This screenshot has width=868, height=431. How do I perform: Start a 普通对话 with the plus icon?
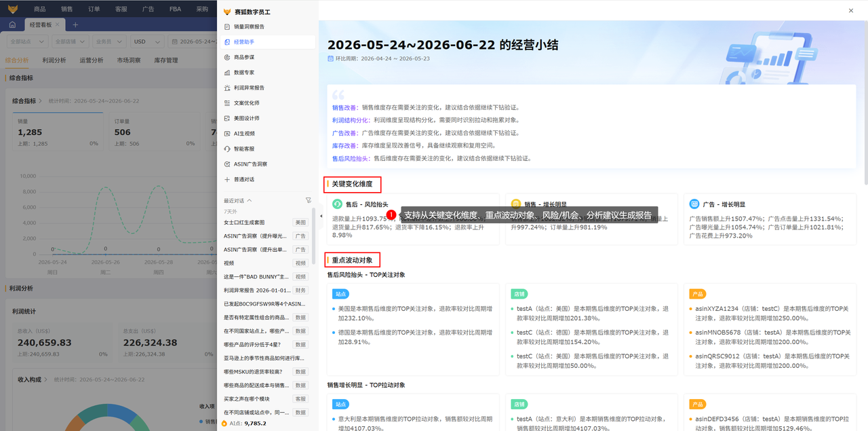(x=227, y=179)
